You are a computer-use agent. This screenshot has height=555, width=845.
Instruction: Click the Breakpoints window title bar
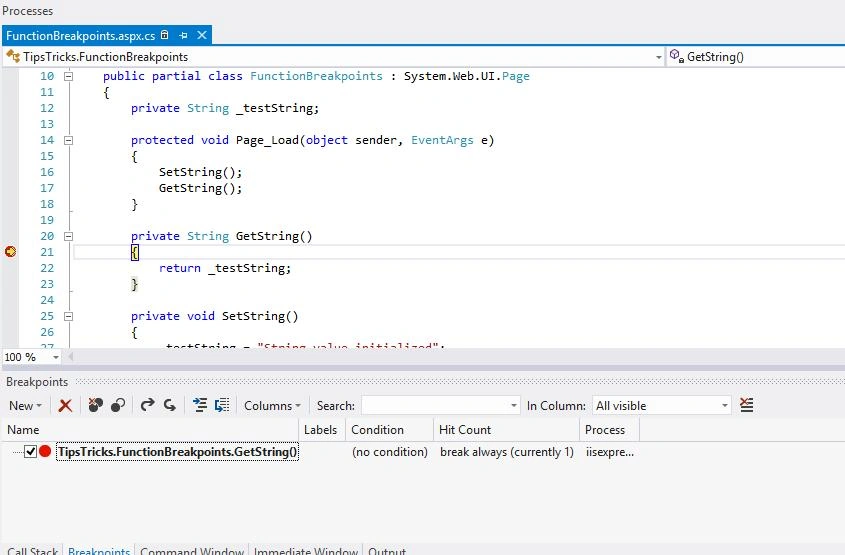pos(422,381)
